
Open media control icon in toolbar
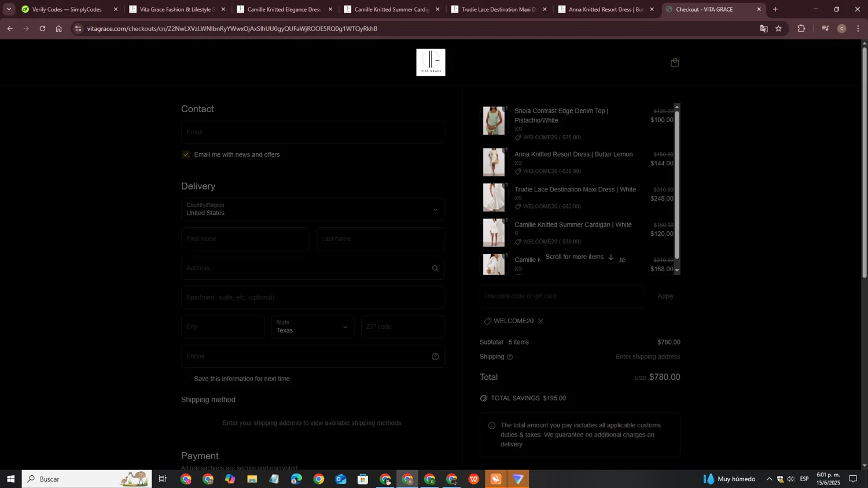826,28
